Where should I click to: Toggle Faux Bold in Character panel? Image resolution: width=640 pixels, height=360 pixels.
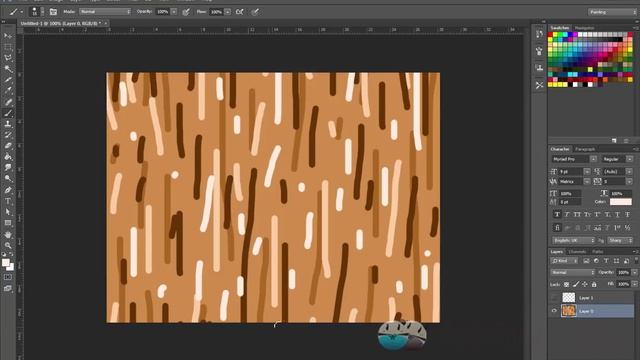tap(557, 214)
